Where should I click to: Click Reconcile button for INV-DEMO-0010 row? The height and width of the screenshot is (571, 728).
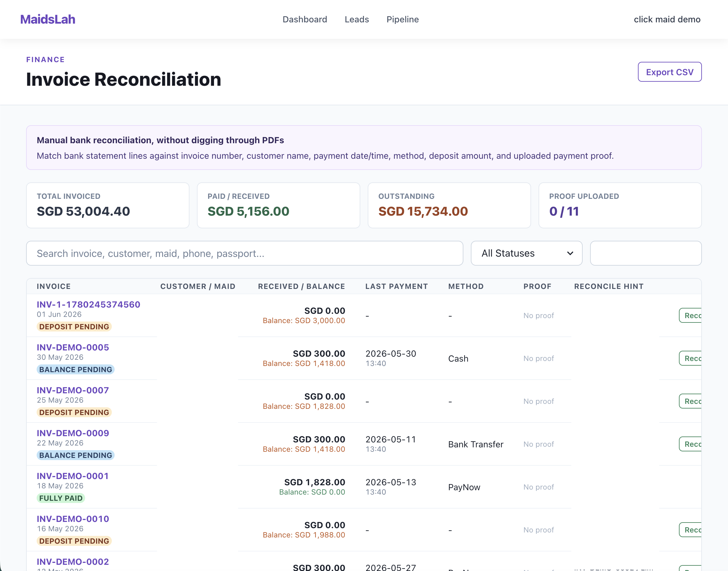pyautogui.click(x=690, y=530)
